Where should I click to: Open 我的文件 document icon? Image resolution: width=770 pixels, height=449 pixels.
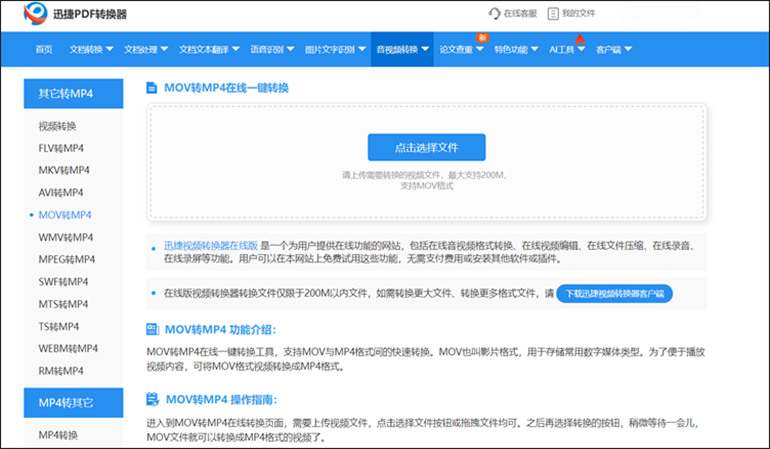coord(553,13)
